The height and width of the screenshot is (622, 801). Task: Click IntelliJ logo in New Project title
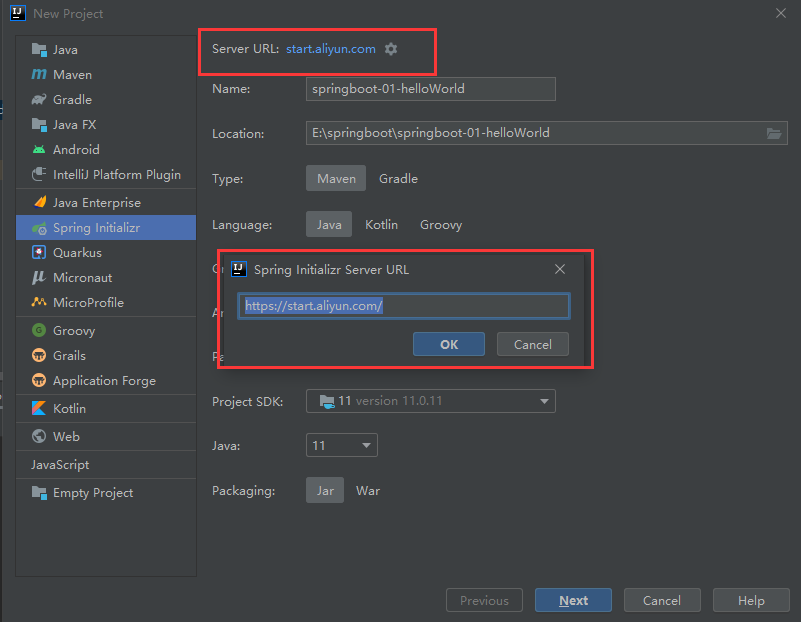coord(18,13)
